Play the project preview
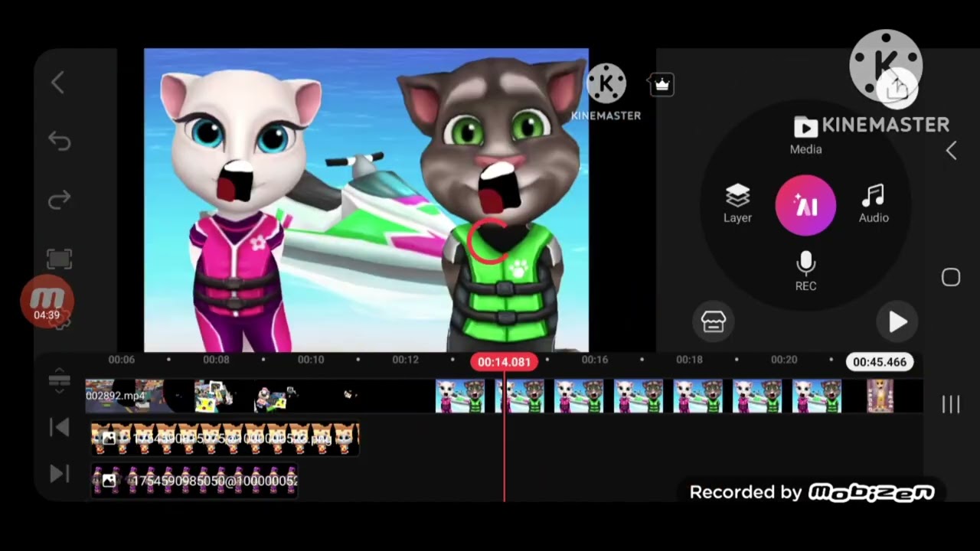Screen dimensions: 980x551 [897, 322]
